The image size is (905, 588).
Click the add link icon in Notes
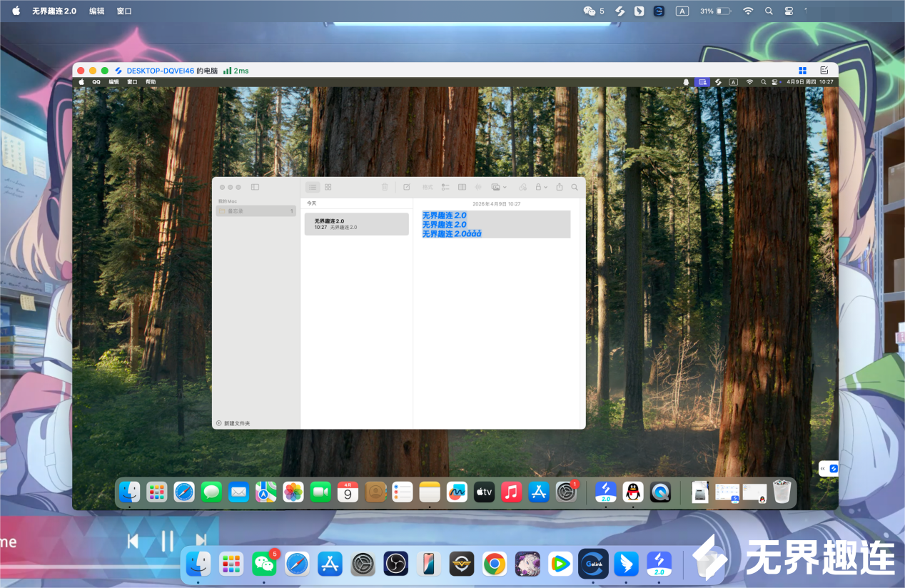coord(522,187)
